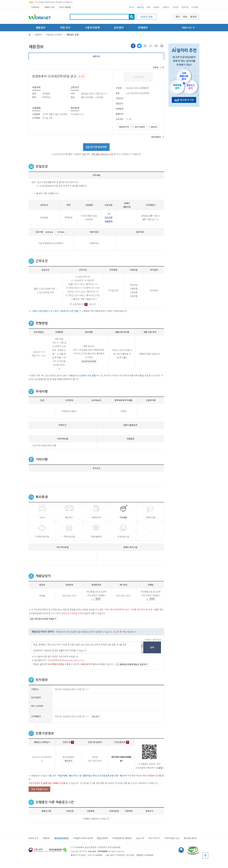Select the 자격정보 tag
The image size is (228, 868).
click(x=61, y=232)
